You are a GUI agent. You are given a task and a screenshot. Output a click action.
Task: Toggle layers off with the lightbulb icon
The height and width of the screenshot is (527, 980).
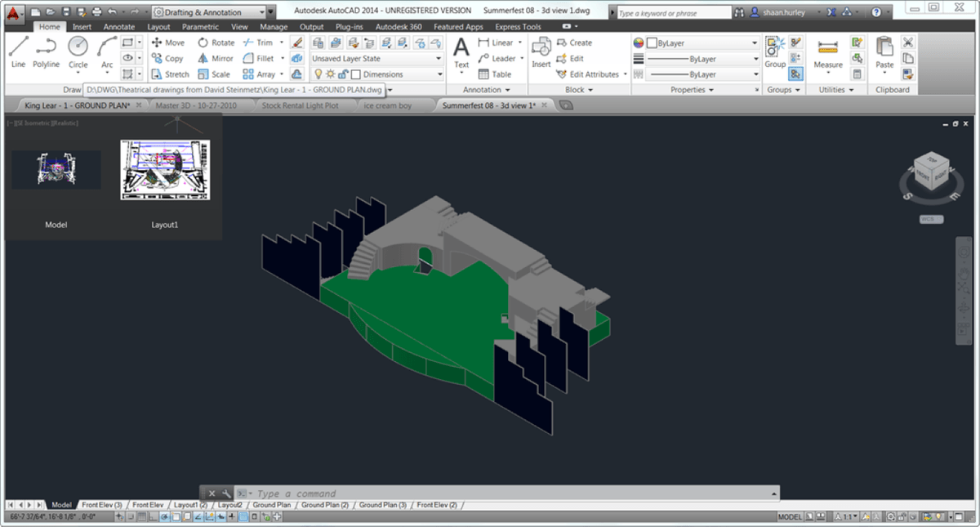319,74
